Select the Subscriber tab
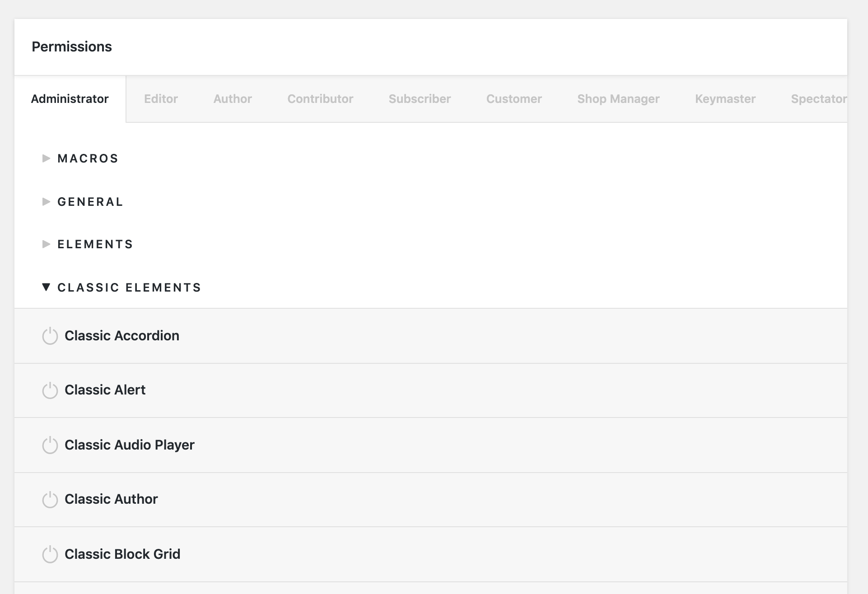The height and width of the screenshot is (594, 868). 420,99
